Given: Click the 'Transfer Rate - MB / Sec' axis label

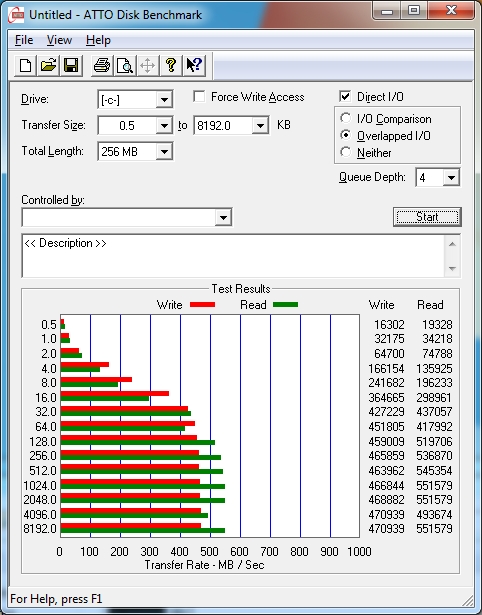Looking at the screenshot, I should coord(204,565).
